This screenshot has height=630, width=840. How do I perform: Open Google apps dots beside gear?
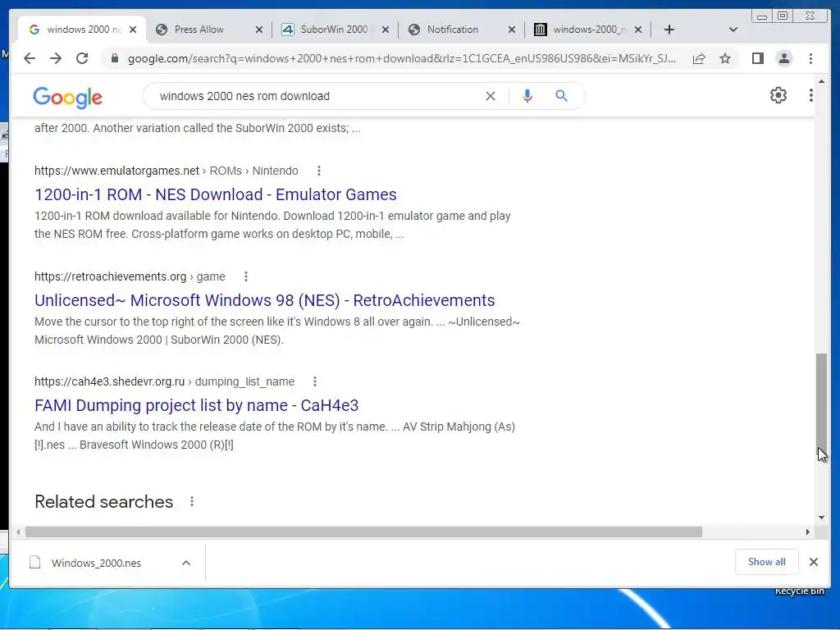click(x=810, y=95)
